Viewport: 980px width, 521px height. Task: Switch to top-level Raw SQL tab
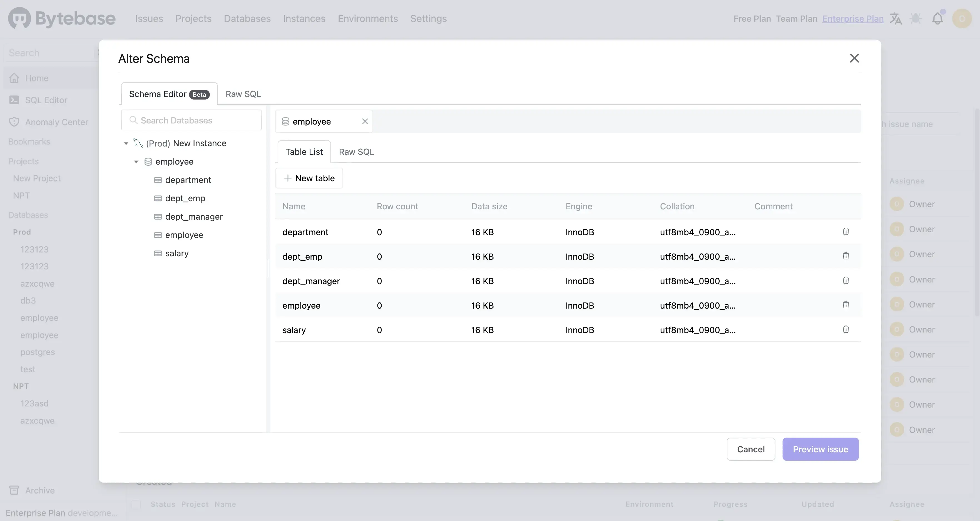pos(243,94)
